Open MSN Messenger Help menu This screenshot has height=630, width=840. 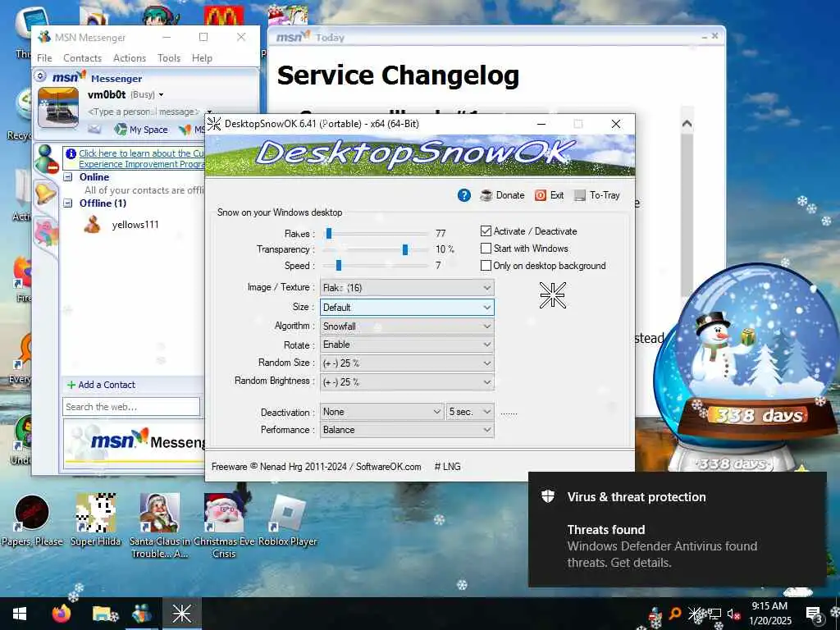(x=202, y=58)
